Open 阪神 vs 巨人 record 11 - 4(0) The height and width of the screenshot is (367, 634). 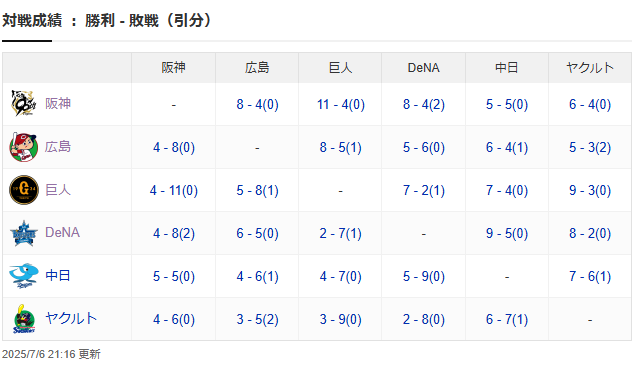click(x=340, y=104)
